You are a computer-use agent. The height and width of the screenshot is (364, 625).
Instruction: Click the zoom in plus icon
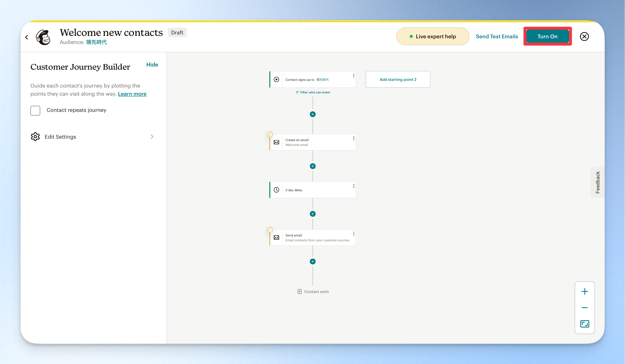[585, 291]
